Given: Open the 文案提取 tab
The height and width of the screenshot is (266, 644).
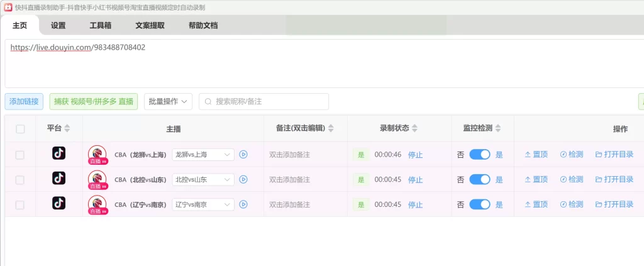Looking at the screenshot, I should pos(150,26).
